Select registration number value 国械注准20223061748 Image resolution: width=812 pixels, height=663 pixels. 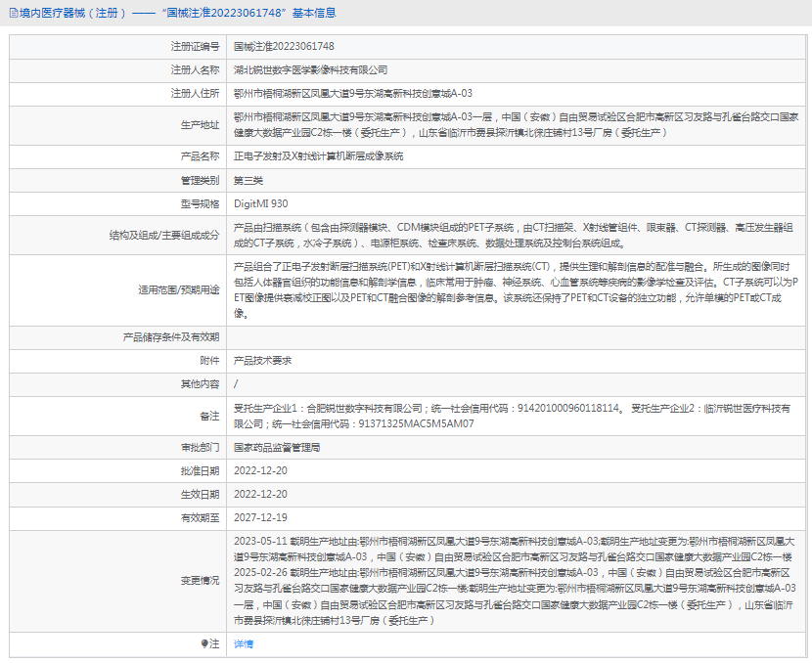[x=284, y=47]
